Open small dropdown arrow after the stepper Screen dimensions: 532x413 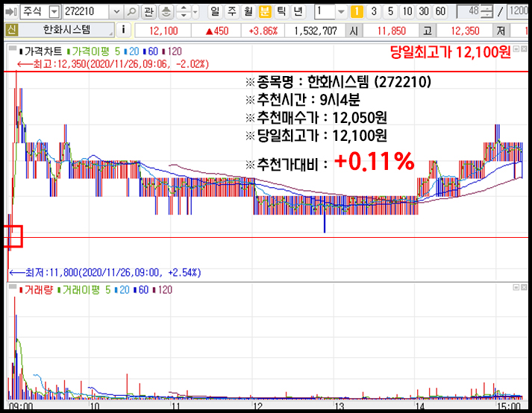[195, 12]
